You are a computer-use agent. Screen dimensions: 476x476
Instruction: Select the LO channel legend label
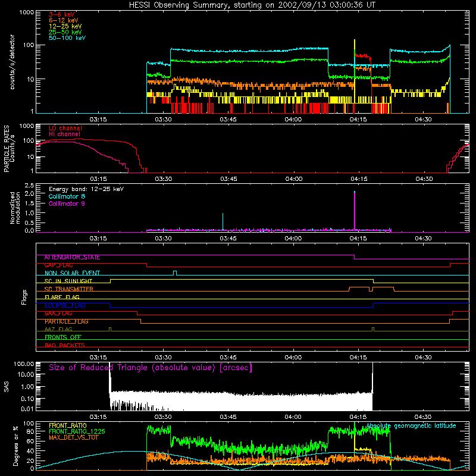[x=65, y=128]
